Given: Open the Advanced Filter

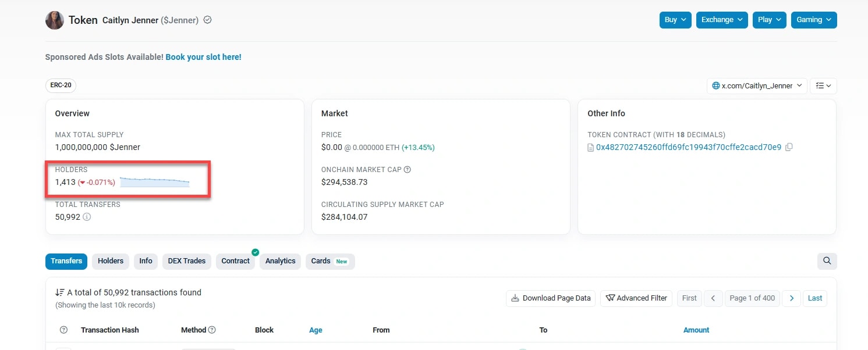Looking at the screenshot, I should click(636, 298).
